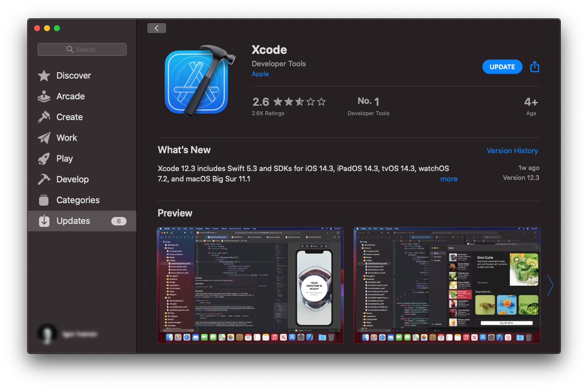Open the Play section
Image resolution: width=588 pixels, height=390 pixels.
point(64,158)
